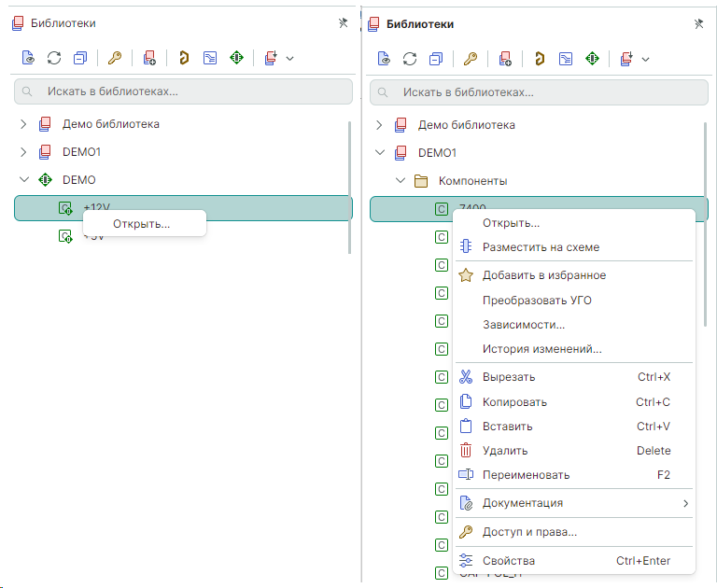The width and height of the screenshot is (717, 588).
Task: Choose Разместить на схеме from the context menu
Action: [541, 247]
